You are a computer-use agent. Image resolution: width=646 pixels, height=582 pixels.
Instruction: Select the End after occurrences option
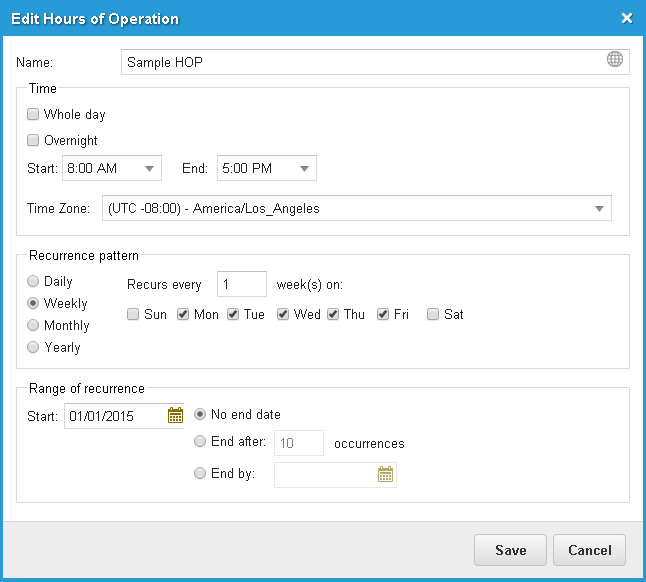coord(200,442)
